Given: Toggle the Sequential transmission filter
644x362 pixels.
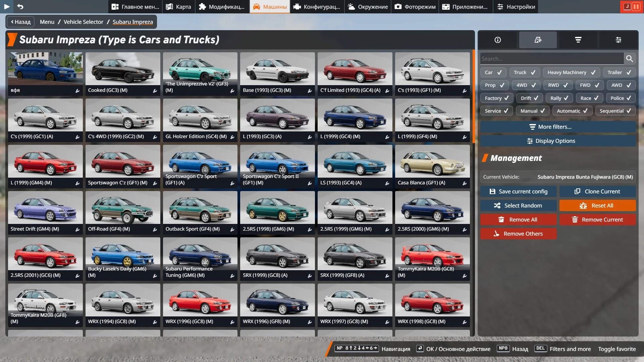Looking at the screenshot, I should click(615, 111).
